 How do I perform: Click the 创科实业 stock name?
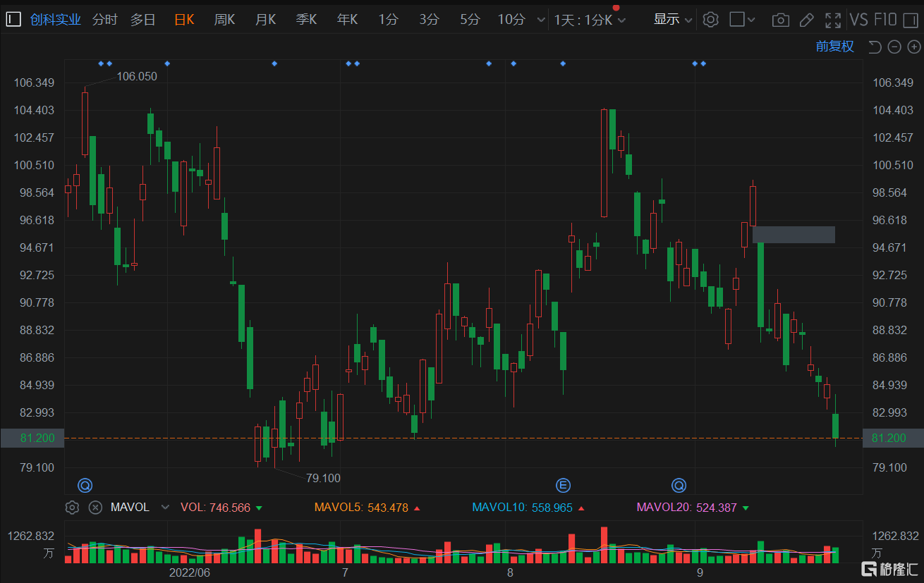[x=56, y=20]
